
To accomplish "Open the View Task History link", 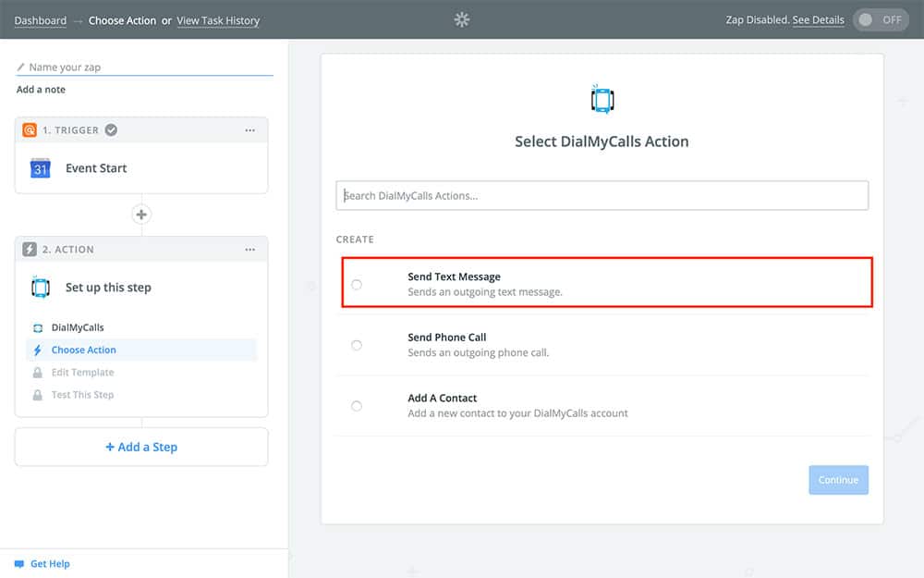I will click(x=218, y=20).
